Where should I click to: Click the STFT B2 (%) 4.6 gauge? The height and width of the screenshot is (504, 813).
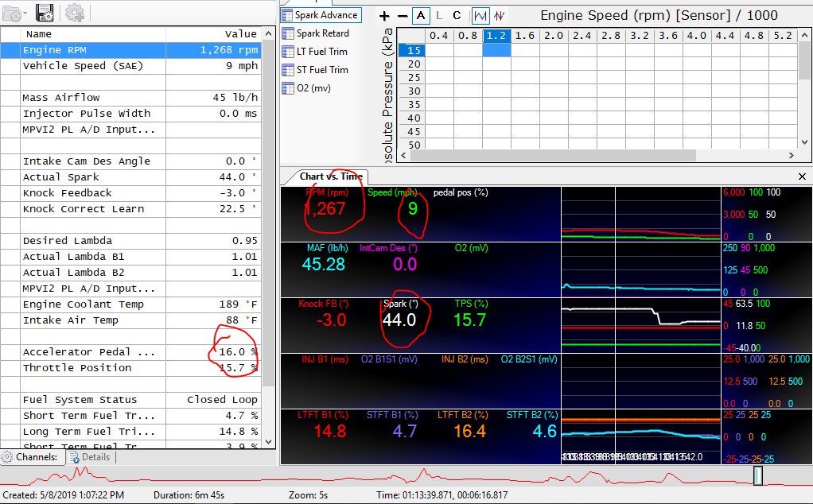point(532,425)
